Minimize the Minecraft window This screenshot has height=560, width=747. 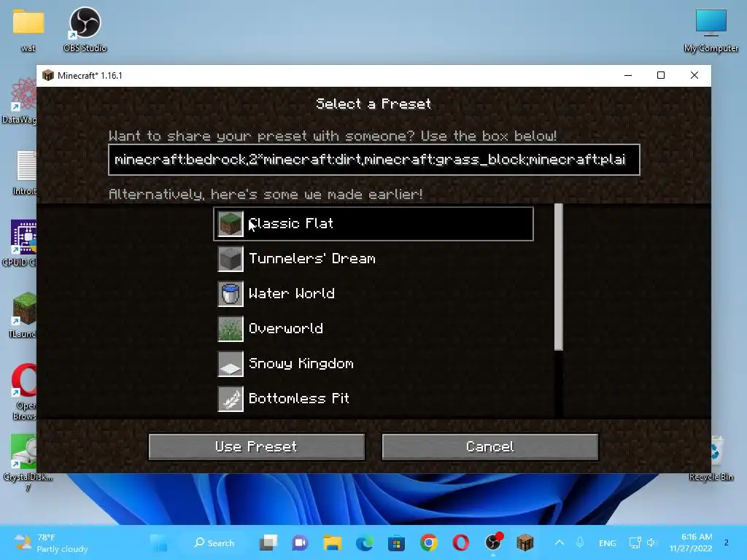point(628,75)
